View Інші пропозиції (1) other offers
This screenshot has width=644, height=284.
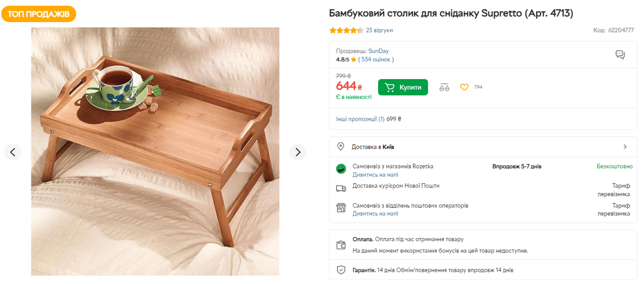360,119
